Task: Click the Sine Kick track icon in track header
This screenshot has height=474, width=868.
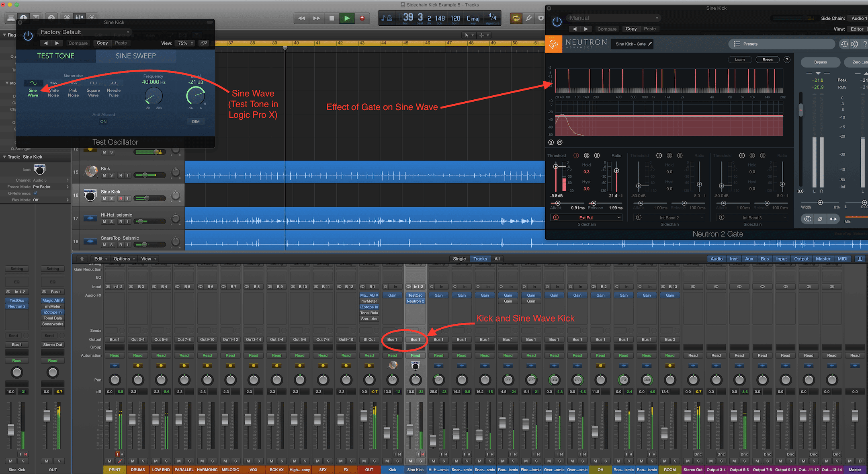Action: tap(90, 195)
